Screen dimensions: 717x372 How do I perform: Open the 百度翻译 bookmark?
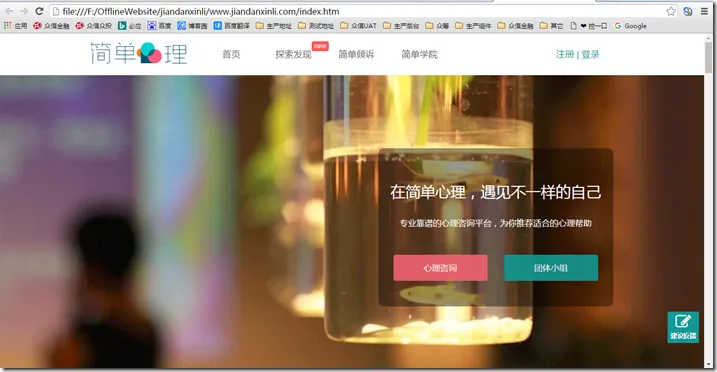231,26
